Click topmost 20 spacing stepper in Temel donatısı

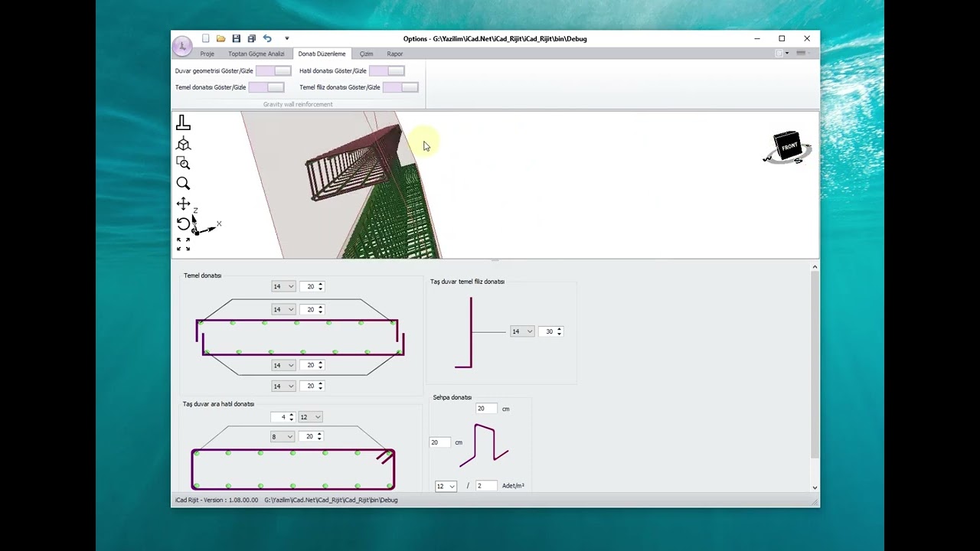point(312,286)
